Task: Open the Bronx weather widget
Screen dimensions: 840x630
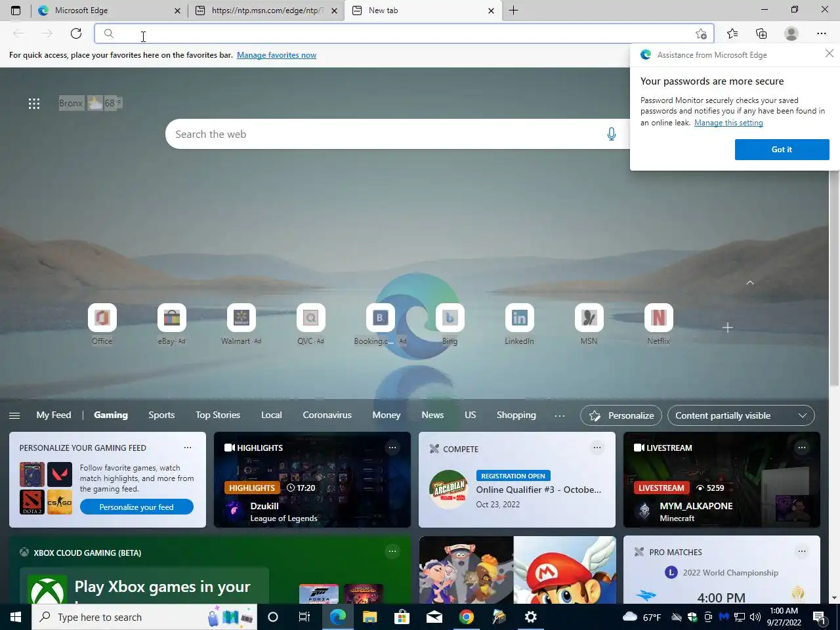Action: click(x=90, y=103)
